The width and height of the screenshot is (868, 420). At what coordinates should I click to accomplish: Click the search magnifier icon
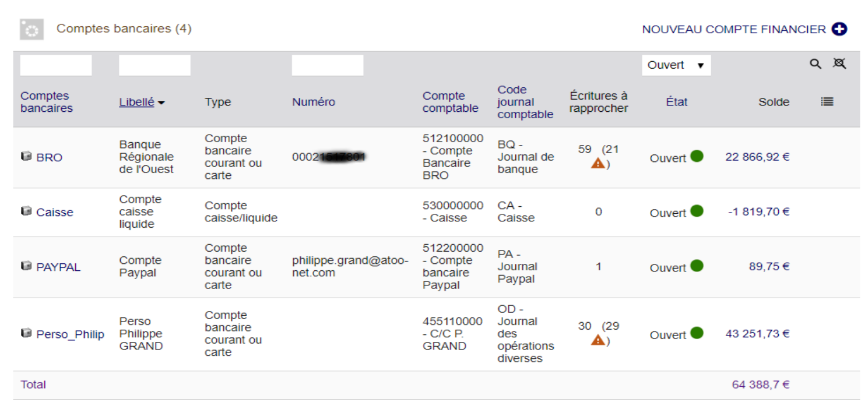pyautogui.click(x=816, y=64)
